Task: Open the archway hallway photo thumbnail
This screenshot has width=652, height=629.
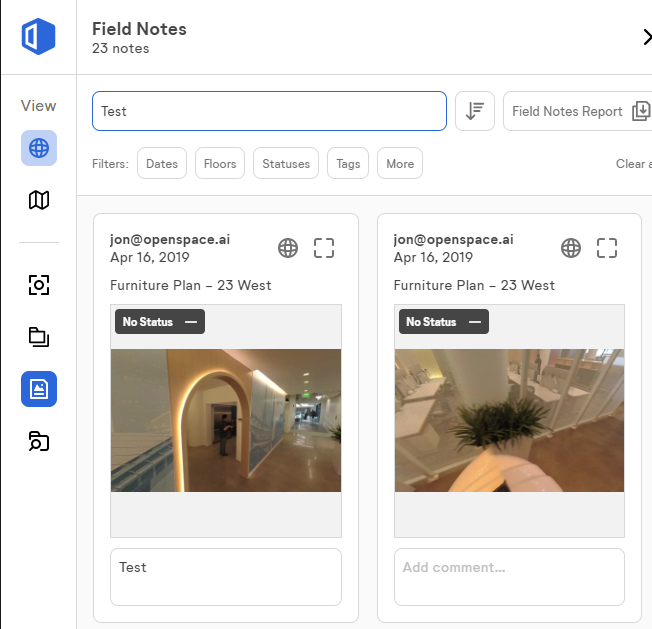Action: click(226, 420)
